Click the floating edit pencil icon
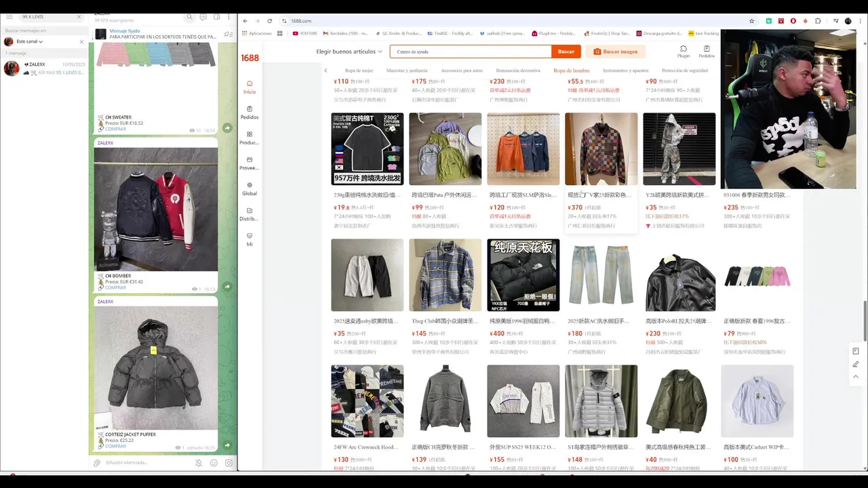 856,364
